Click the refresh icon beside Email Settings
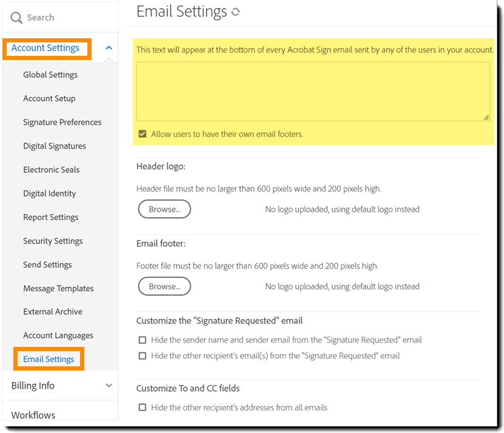The height and width of the screenshot is (433, 504). pos(235,12)
